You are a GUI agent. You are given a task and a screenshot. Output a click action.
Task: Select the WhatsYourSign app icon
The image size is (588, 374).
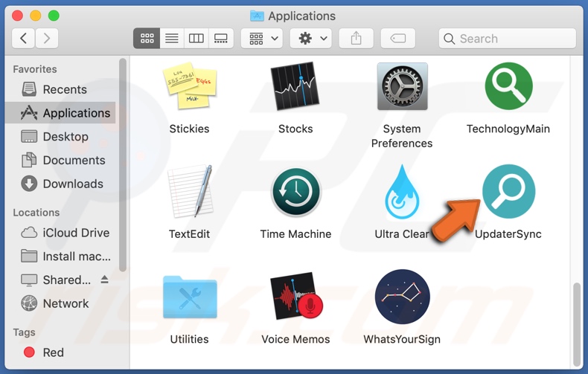(x=402, y=297)
